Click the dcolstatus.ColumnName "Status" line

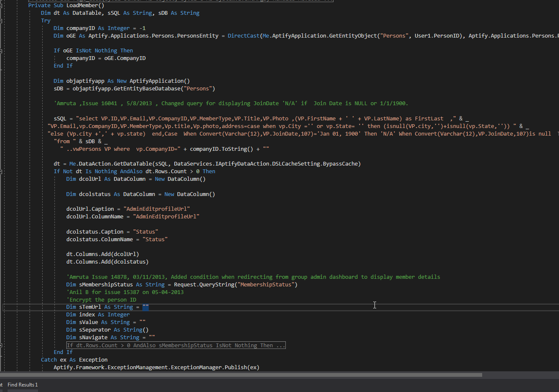(117, 240)
